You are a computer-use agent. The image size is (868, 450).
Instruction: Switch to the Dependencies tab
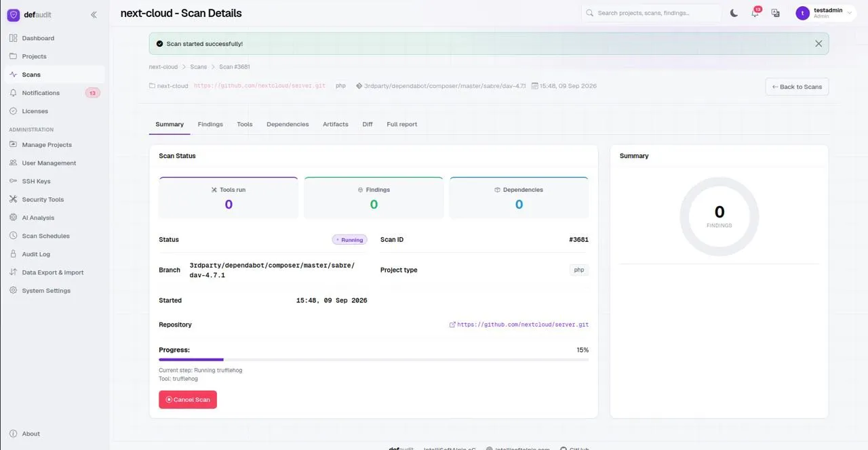[288, 124]
